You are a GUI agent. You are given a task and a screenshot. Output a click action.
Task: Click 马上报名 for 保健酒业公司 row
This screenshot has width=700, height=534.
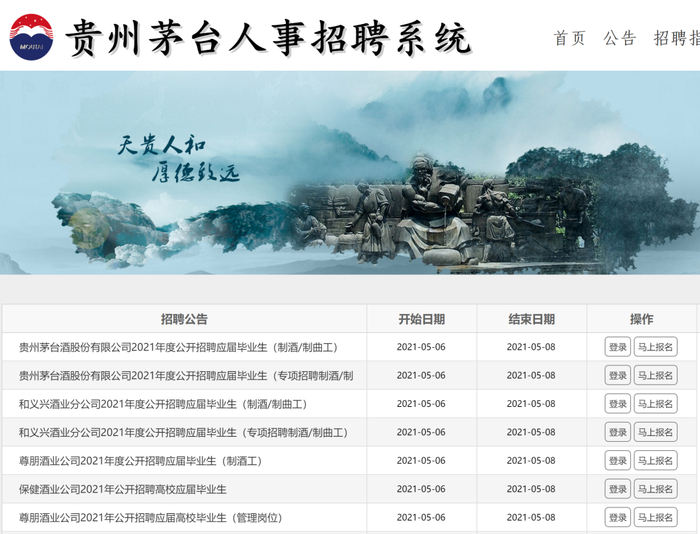655,489
